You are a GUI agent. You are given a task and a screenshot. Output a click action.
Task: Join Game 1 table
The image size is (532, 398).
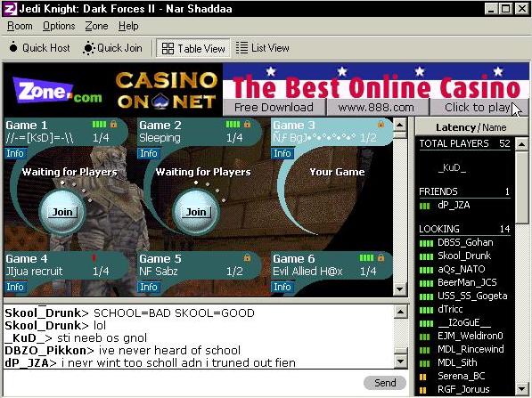point(62,212)
